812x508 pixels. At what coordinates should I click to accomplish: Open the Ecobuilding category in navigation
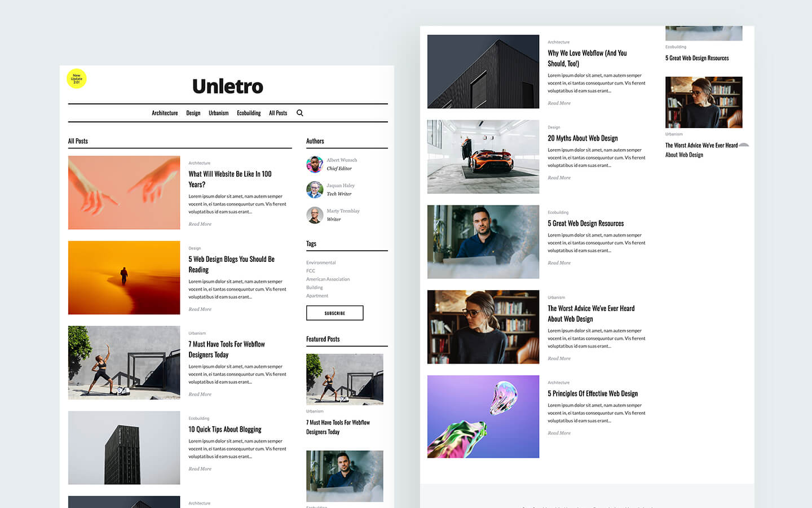[x=248, y=113]
